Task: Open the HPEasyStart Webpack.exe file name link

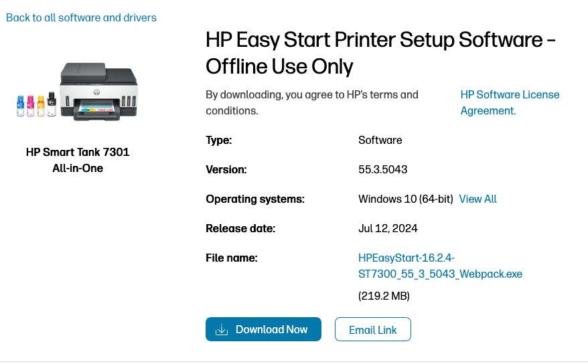Action: pyautogui.click(x=440, y=266)
